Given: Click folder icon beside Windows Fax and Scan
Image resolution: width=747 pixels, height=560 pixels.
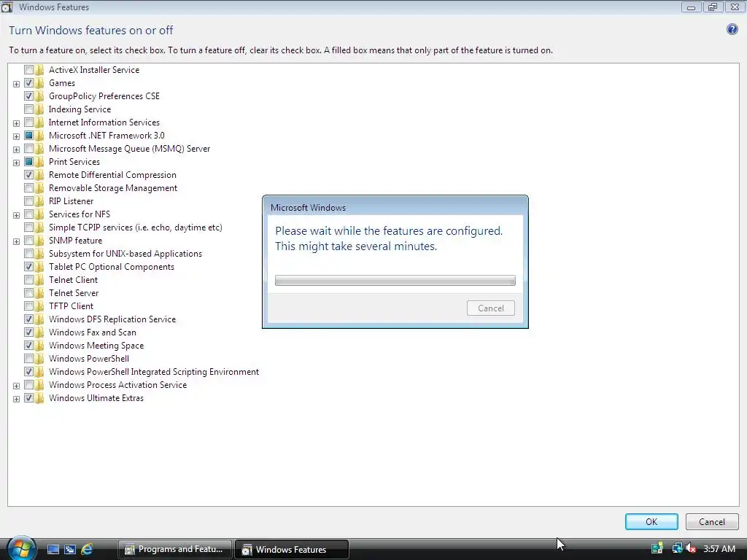Looking at the screenshot, I should [x=39, y=332].
